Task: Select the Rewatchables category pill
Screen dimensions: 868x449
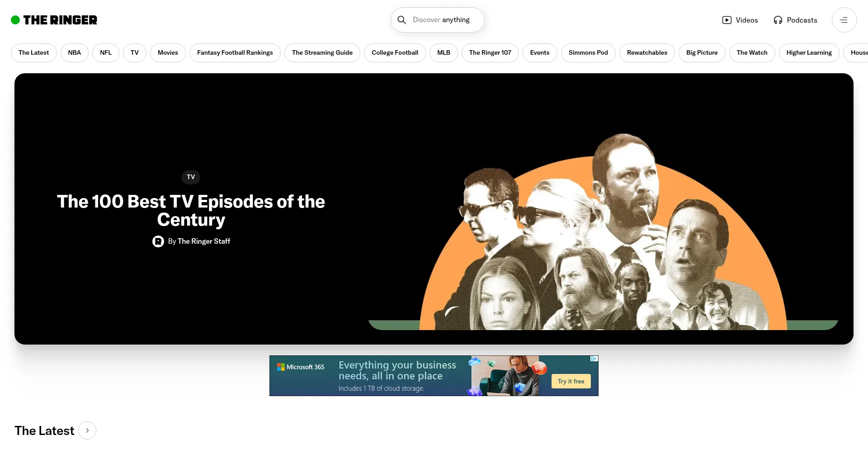Action: click(646, 53)
